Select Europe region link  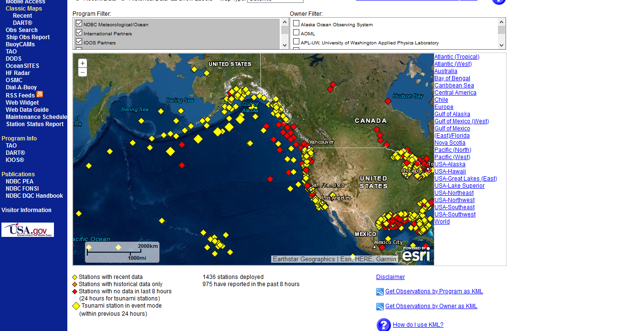tap(444, 107)
